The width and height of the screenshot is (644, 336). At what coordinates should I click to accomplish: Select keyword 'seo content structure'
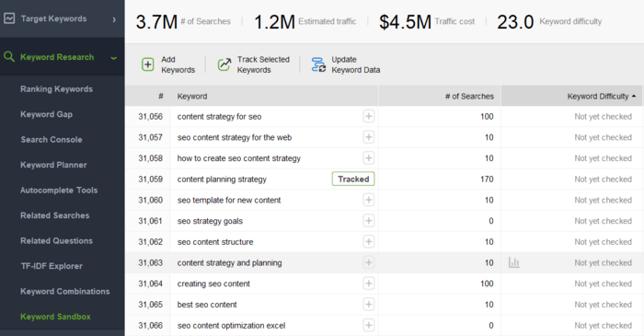[215, 242]
